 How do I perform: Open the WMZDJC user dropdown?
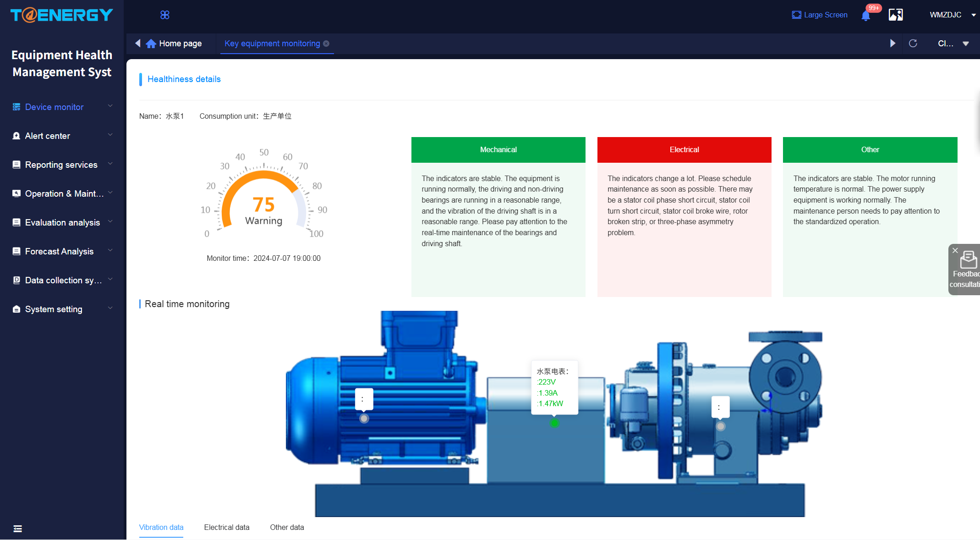[953, 15]
